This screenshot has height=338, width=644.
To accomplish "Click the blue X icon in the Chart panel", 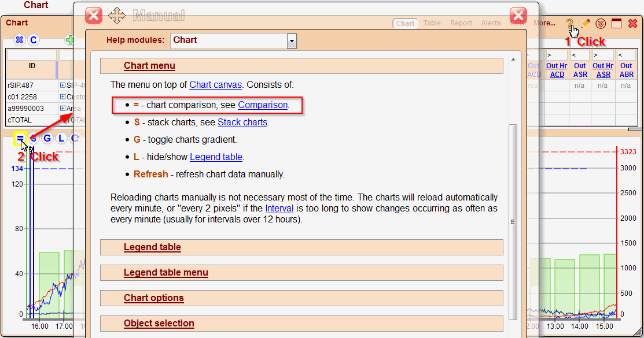I will 19,40.
